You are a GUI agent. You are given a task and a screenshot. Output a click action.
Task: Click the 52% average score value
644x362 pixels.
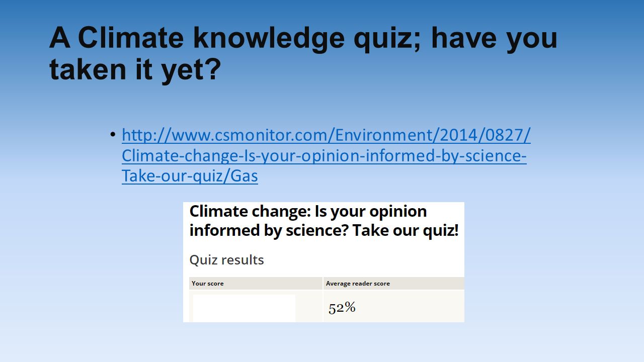pyautogui.click(x=342, y=308)
